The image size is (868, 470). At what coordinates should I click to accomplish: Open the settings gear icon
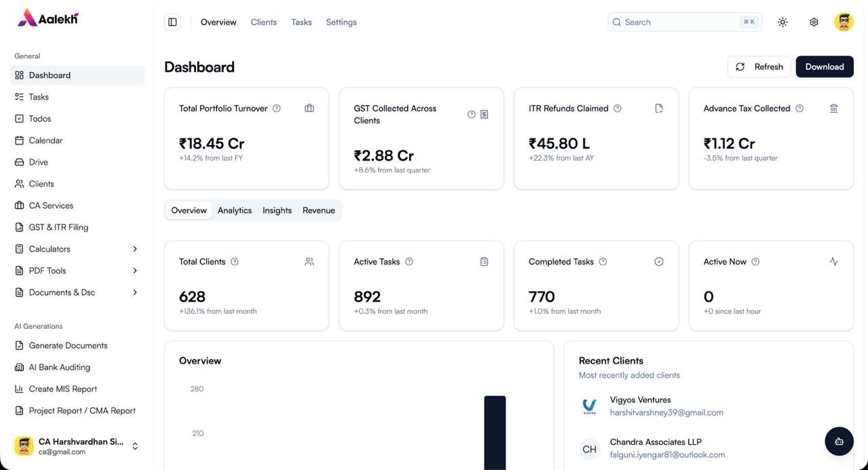(x=814, y=22)
